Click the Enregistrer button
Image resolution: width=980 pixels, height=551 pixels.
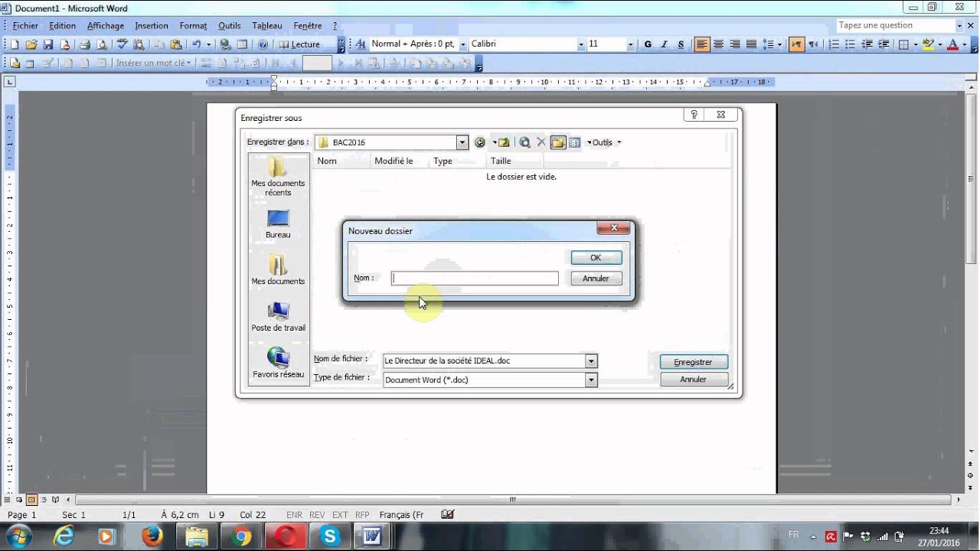point(693,362)
